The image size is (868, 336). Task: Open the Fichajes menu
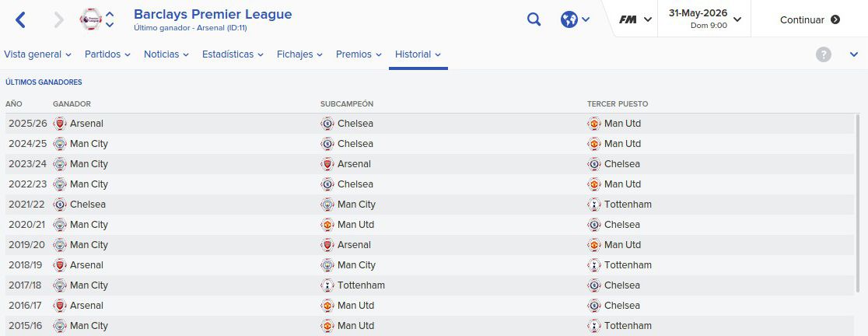(x=299, y=54)
